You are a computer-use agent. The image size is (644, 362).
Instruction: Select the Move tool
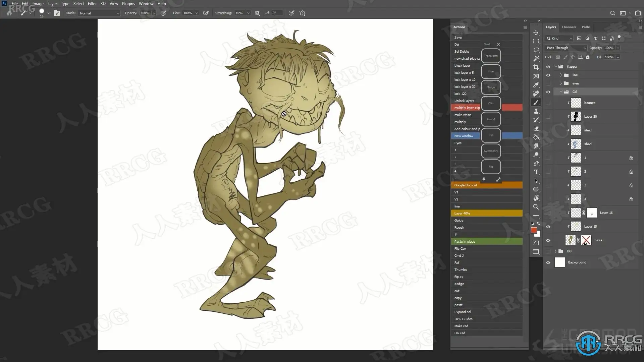(x=536, y=33)
